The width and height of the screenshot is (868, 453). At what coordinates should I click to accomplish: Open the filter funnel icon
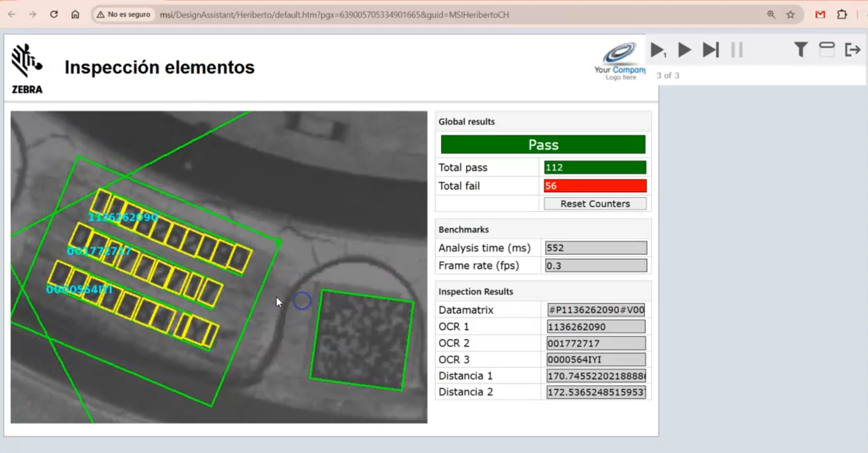click(x=801, y=50)
